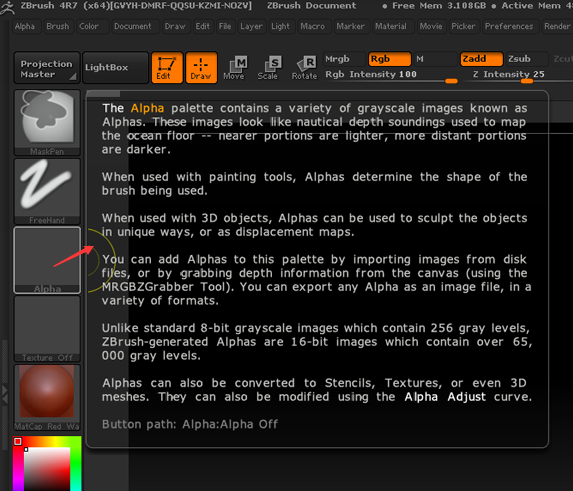
Task: Adjust the Rgb Intensity slider
Action: click(391, 76)
